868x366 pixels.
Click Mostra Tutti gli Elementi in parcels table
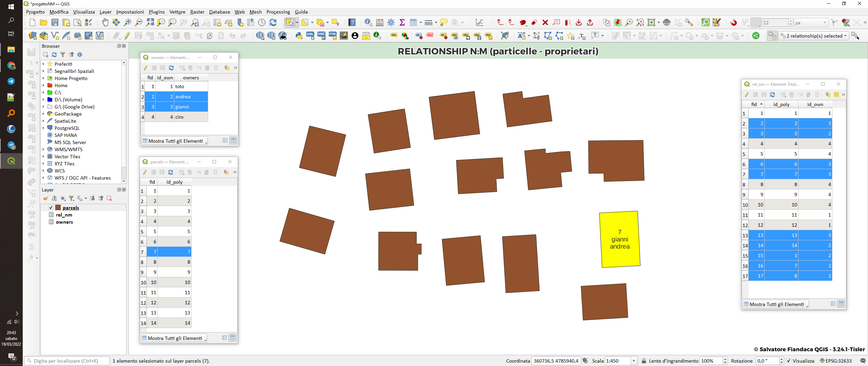(x=174, y=338)
